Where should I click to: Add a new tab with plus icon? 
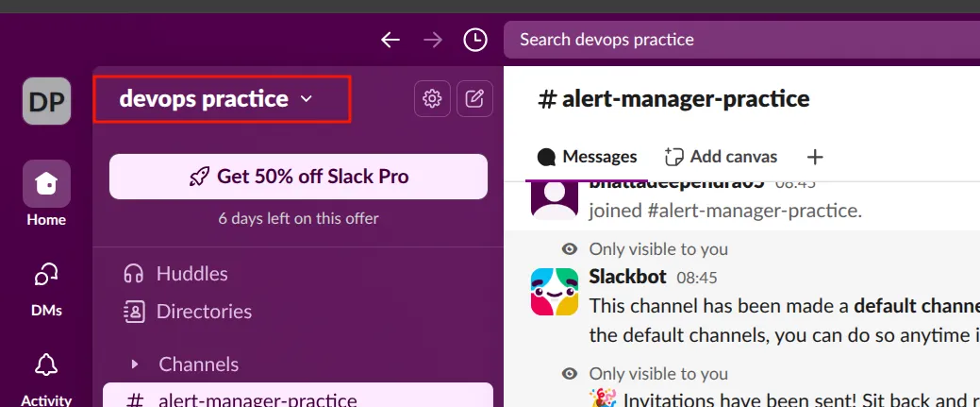tap(814, 157)
